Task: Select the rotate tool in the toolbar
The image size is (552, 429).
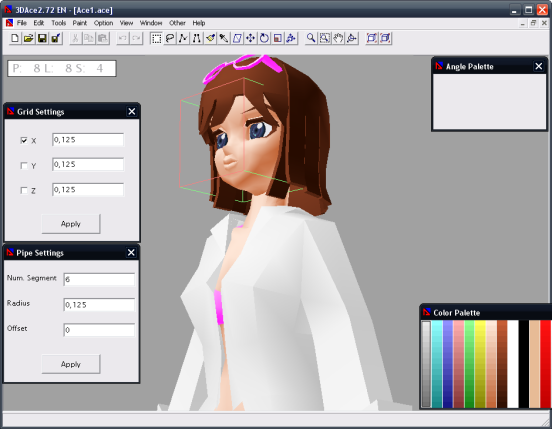Action: point(264,38)
